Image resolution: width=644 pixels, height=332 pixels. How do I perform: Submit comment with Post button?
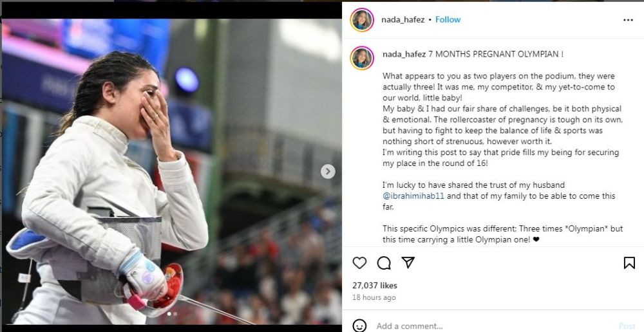tap(627, 326)
